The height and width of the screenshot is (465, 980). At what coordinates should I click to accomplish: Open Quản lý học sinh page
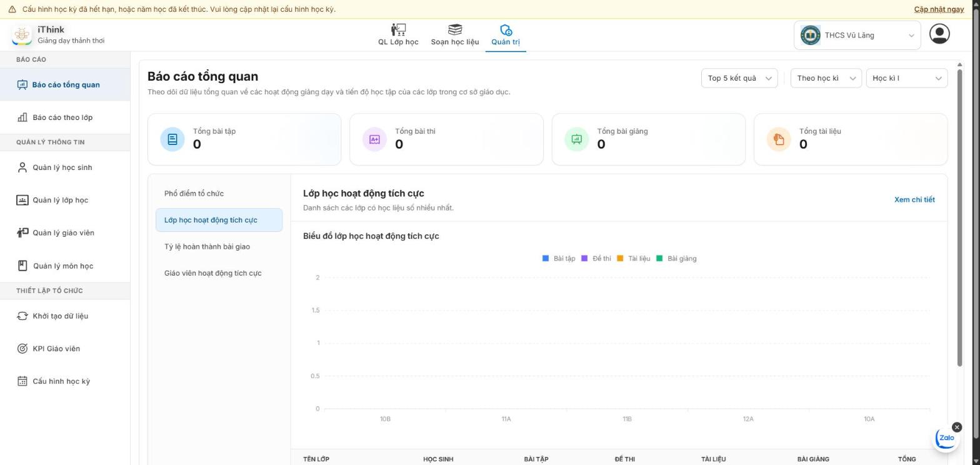pyautogui.click(x=65, y=167)
